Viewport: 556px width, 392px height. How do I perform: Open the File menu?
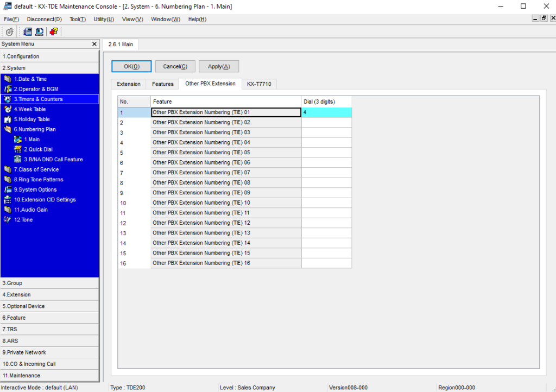tap(11, 19)
